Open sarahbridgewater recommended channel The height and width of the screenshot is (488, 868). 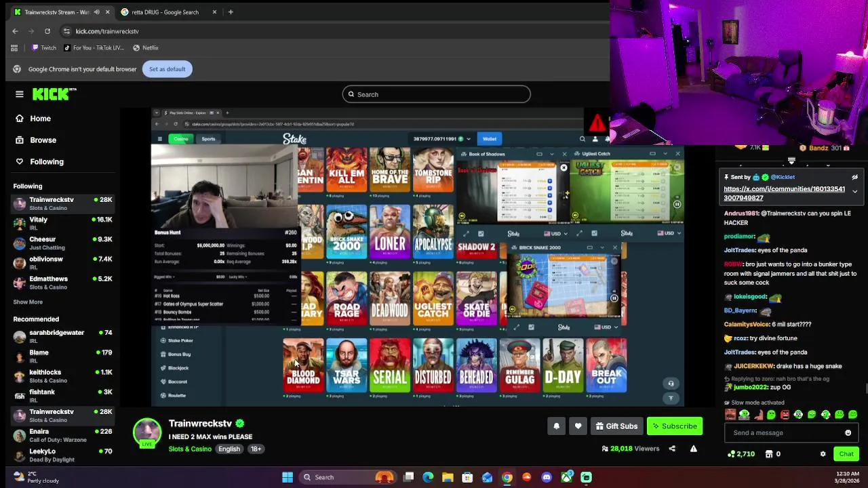click(x=62, y=336)
